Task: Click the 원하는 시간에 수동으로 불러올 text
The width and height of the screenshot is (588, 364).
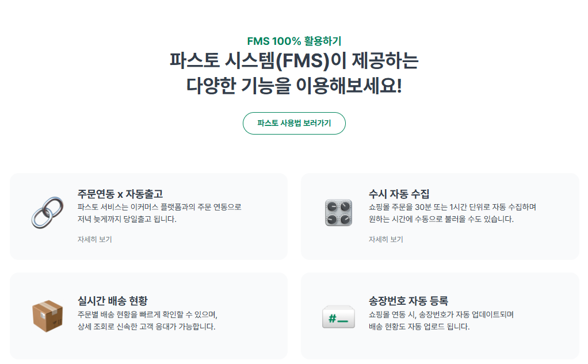Action: (441, 219)
